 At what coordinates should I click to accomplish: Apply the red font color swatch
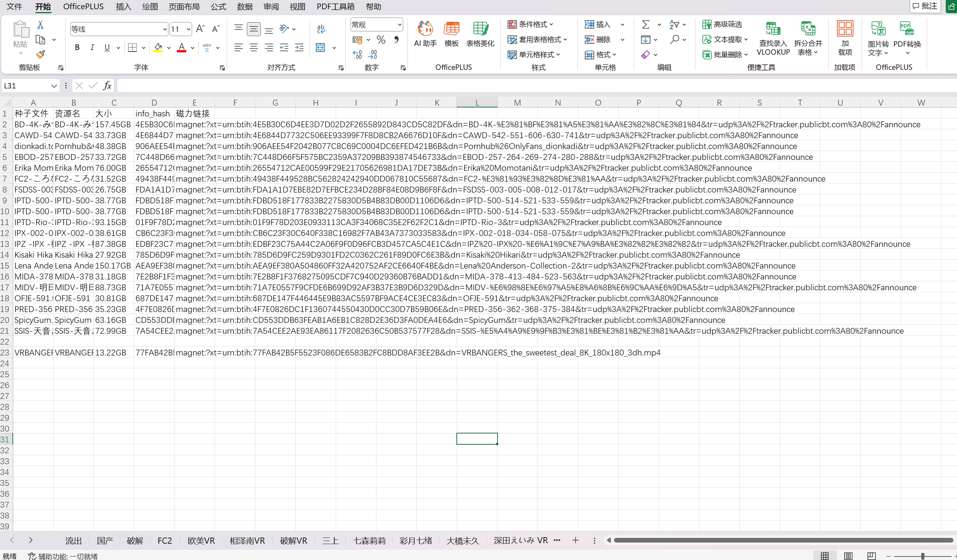pos(181,48)
